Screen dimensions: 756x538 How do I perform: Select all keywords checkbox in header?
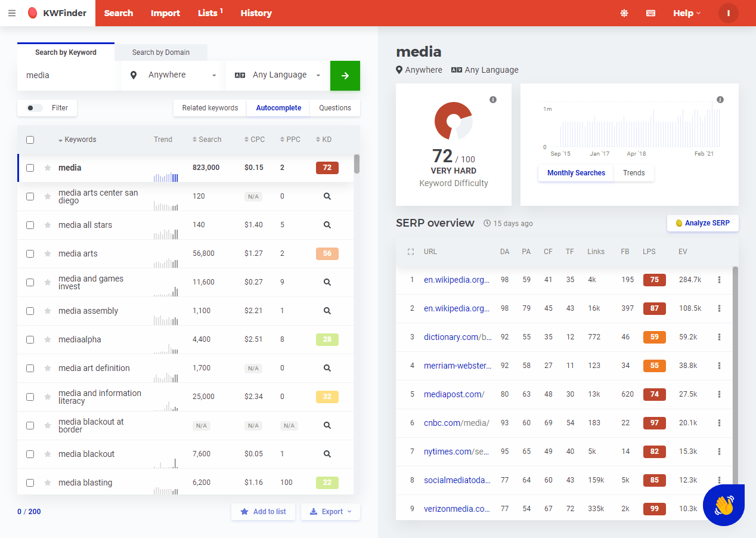(x=30, y=140)
